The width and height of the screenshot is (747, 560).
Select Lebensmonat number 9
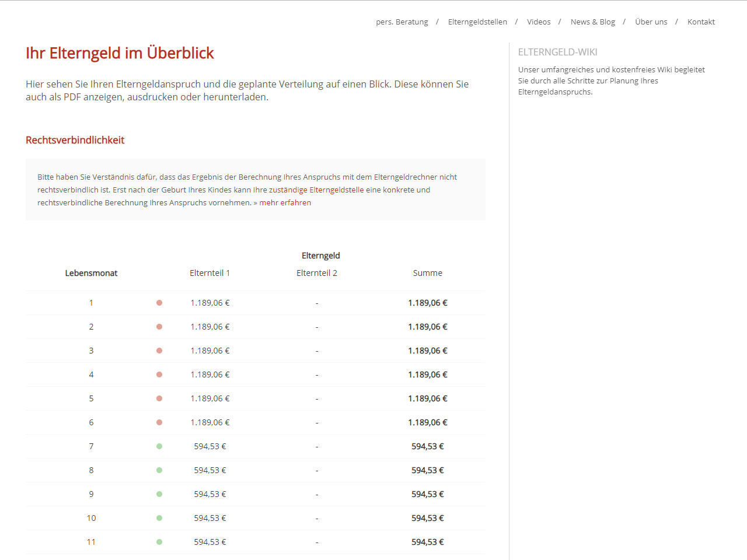coord(91,494)
